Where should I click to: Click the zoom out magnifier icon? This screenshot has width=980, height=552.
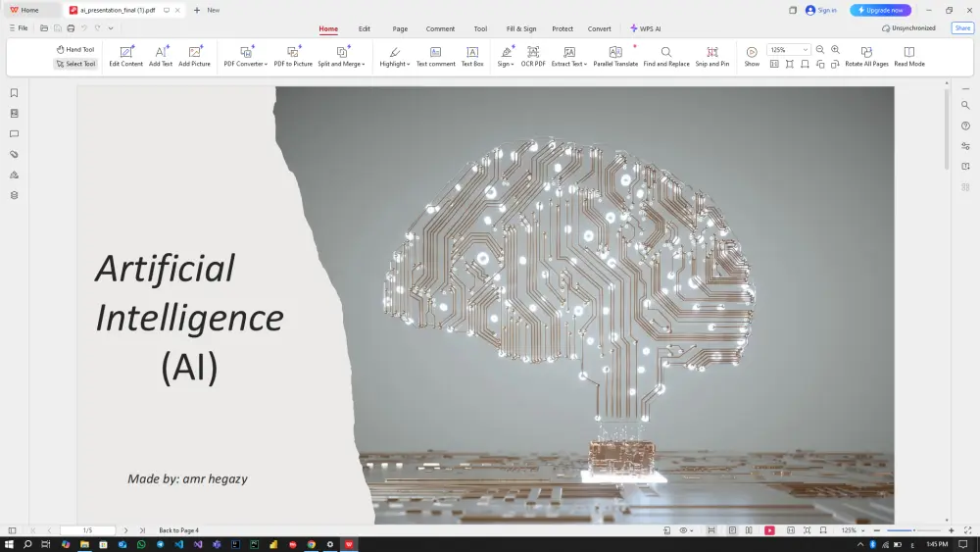(x=820, y=49)
